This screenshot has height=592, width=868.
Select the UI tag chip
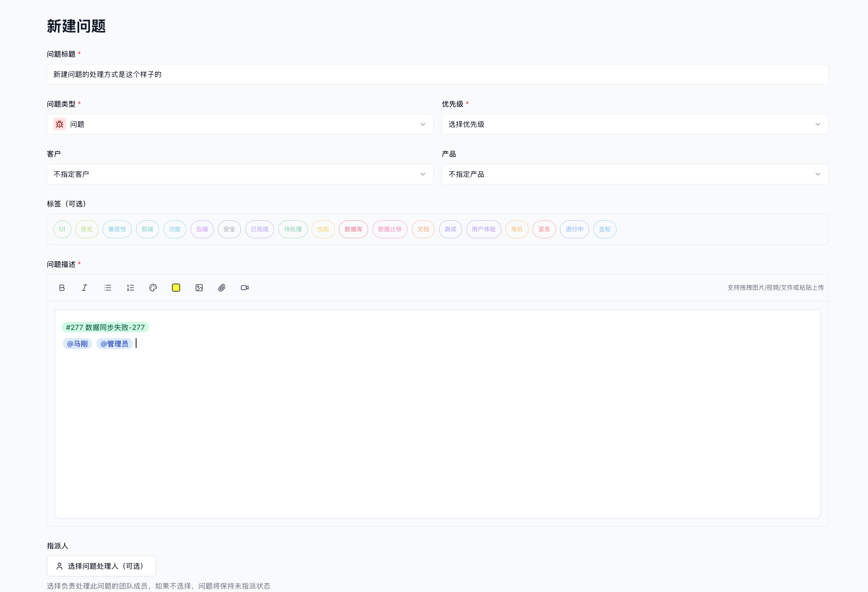[62, 229]
